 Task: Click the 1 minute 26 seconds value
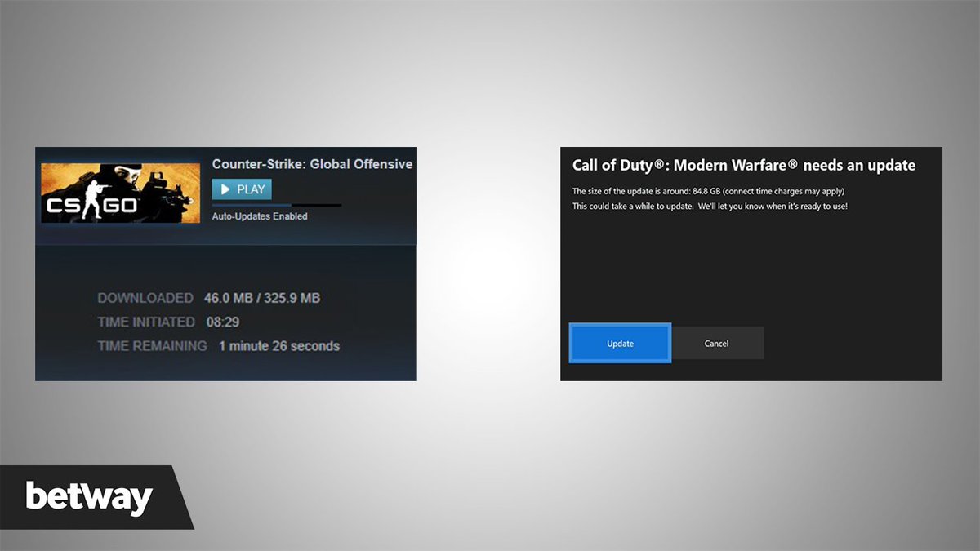point(279,346)
